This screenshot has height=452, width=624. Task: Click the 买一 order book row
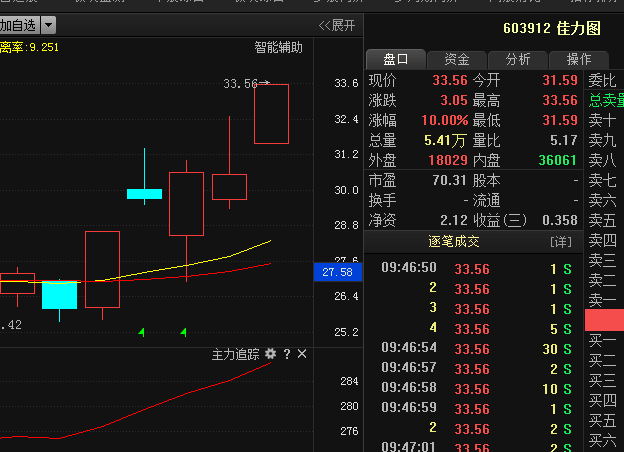coord(604,341)
